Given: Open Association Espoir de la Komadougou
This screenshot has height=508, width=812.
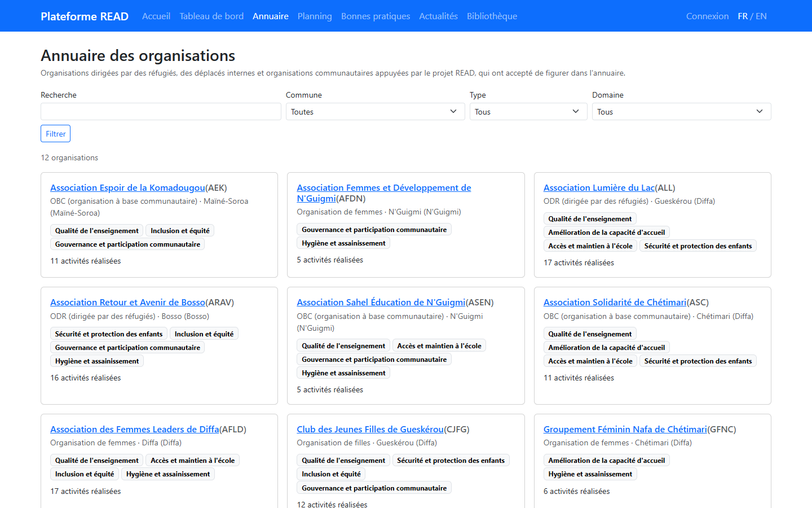Looking at the screenshot, I should coord(127,187).
